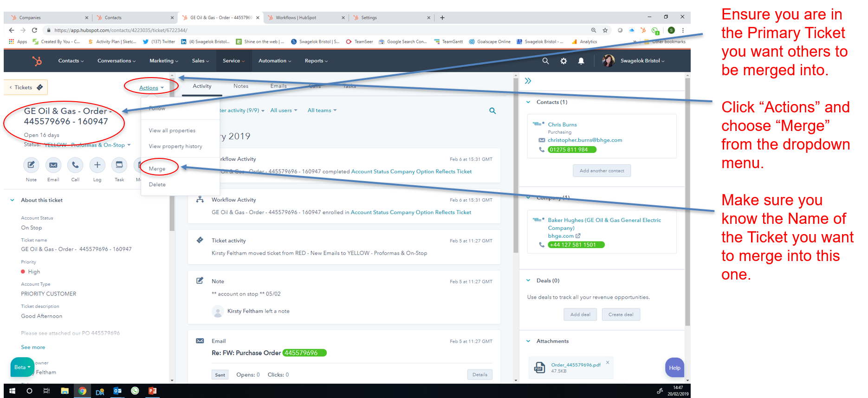Open the Actions dropdown

coord(151,88)
